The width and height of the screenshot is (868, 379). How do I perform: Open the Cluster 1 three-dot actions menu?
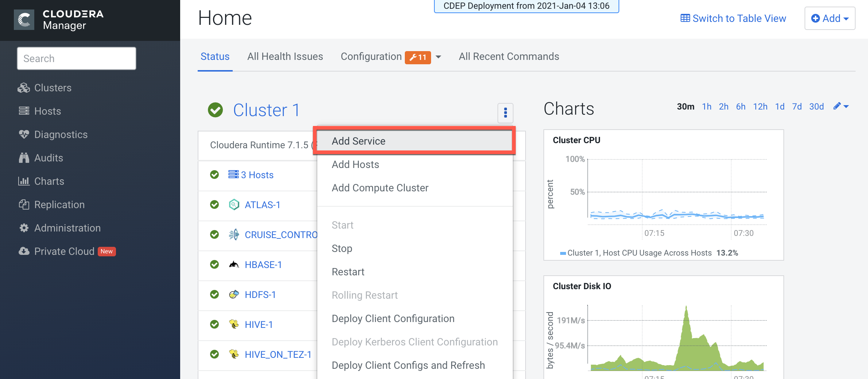coord(505,112)
